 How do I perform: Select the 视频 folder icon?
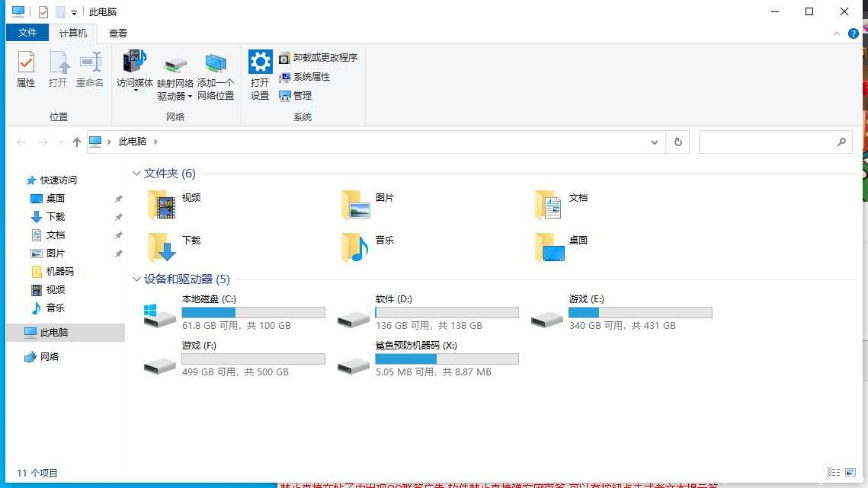pos(162,206)
